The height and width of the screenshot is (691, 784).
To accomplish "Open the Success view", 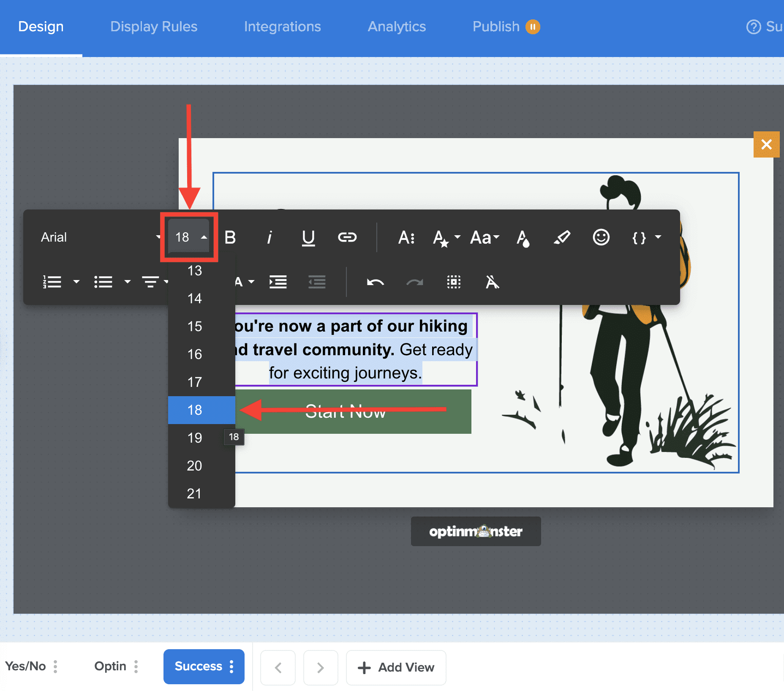I will (x=199, y=666).
